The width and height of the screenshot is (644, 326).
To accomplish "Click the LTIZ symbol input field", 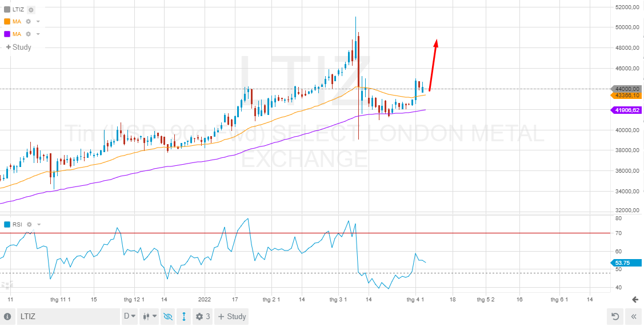I will 68,316.
